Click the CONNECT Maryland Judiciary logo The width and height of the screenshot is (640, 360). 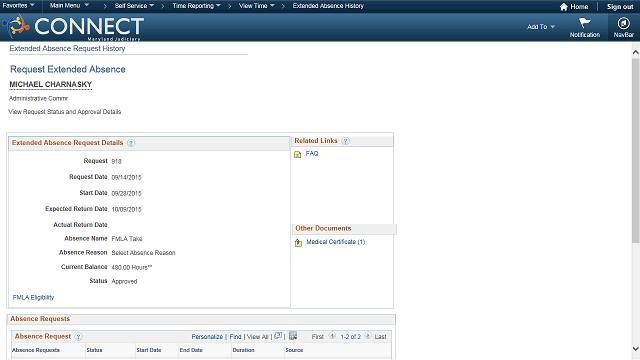(73, 27)
